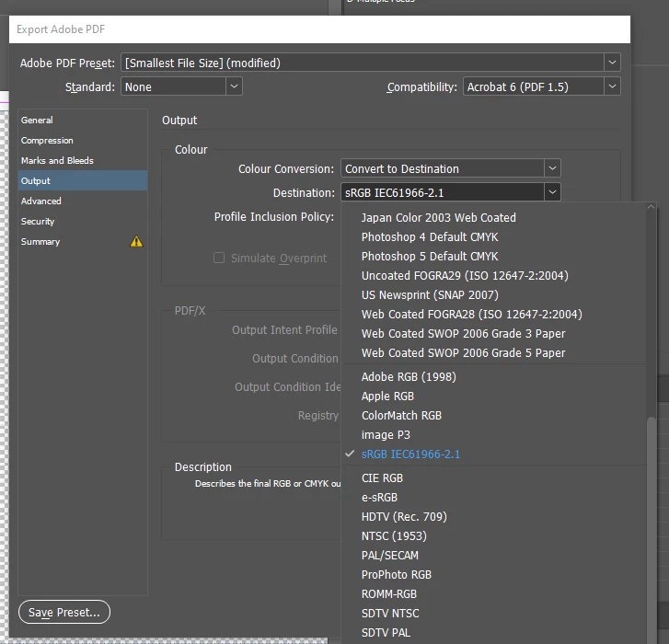The height and width of the screenshot is (644, 669).
Task: Open the General section
Action: (x=83, y=120)
